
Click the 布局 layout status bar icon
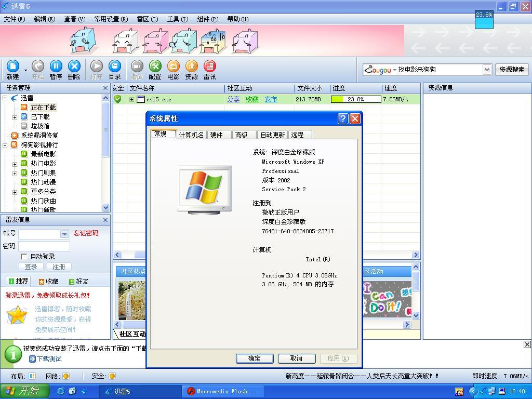[x=32, y=376]
